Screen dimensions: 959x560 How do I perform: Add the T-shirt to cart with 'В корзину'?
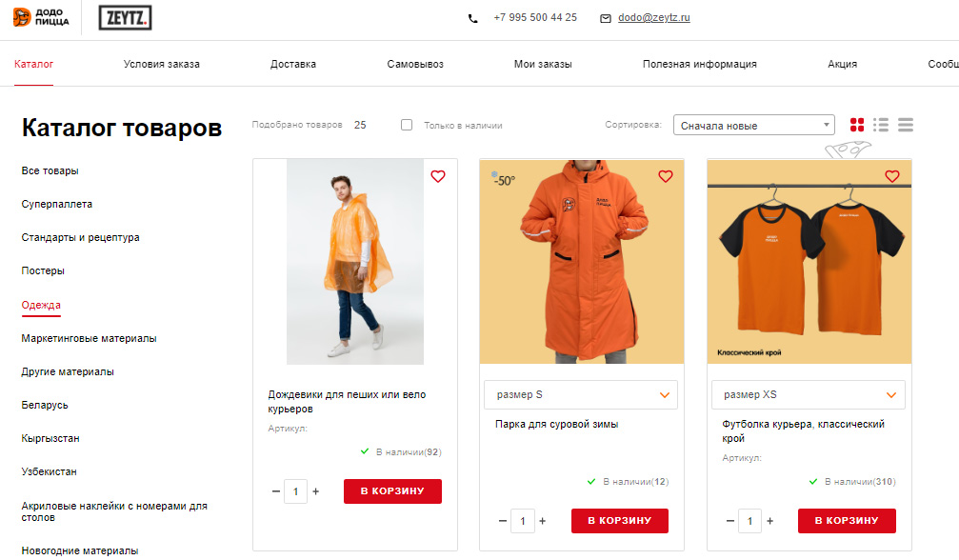(x=847, y=521)
